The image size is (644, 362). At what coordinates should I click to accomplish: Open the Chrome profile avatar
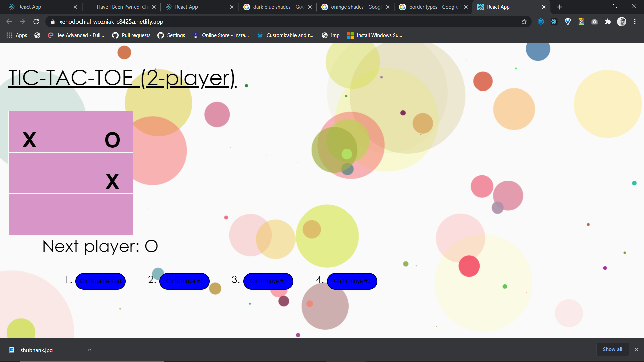tap(622, 22)
